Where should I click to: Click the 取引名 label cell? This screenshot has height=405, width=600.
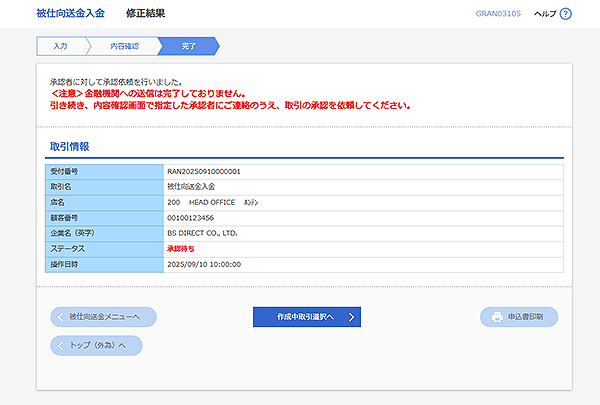click(104, 187)
